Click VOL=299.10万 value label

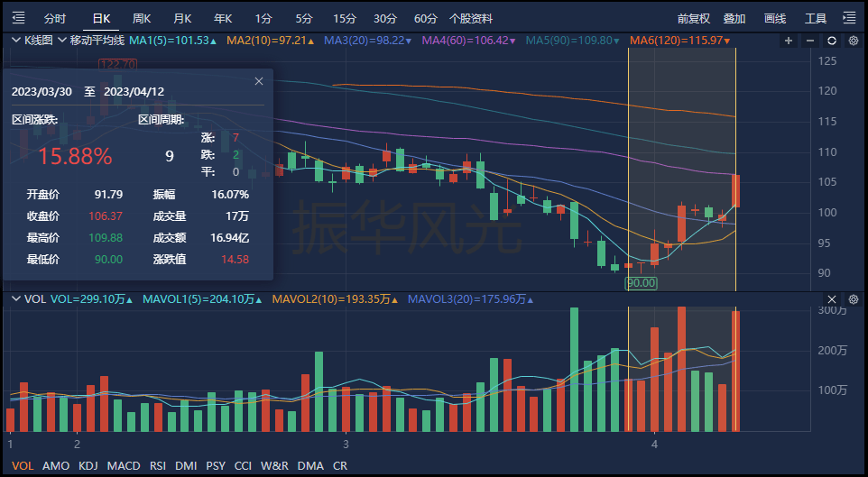92,299
